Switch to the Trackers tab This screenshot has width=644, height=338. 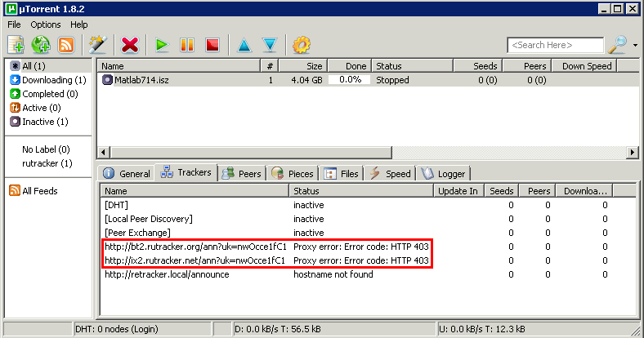tap(186, 172)
